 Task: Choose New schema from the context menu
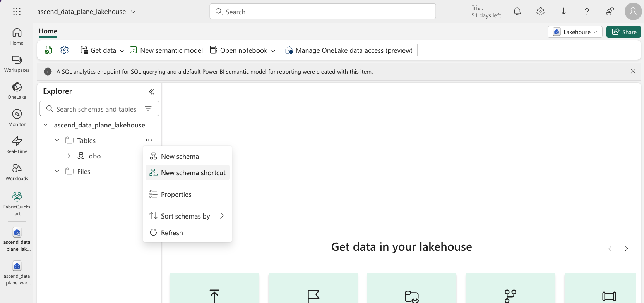(187, 156)
